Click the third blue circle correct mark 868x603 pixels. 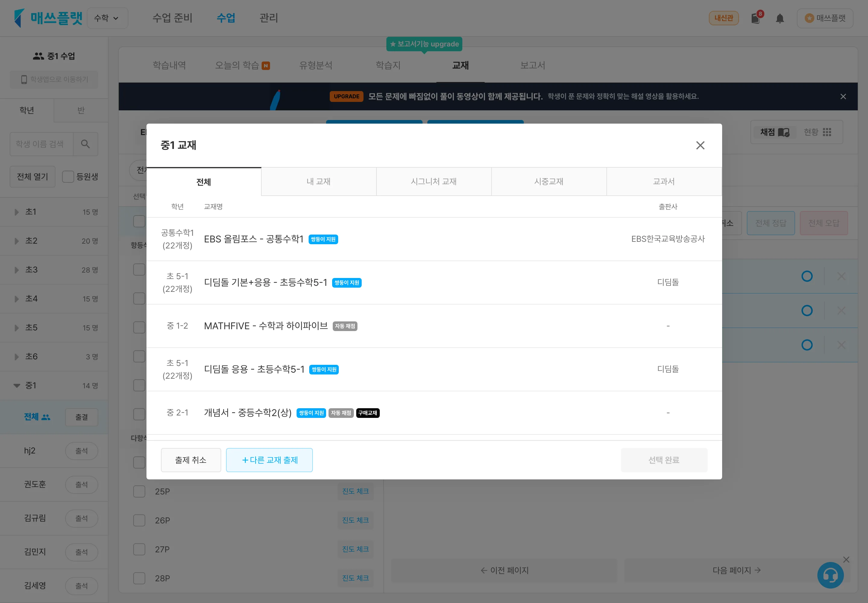click(x=807, y=345)
